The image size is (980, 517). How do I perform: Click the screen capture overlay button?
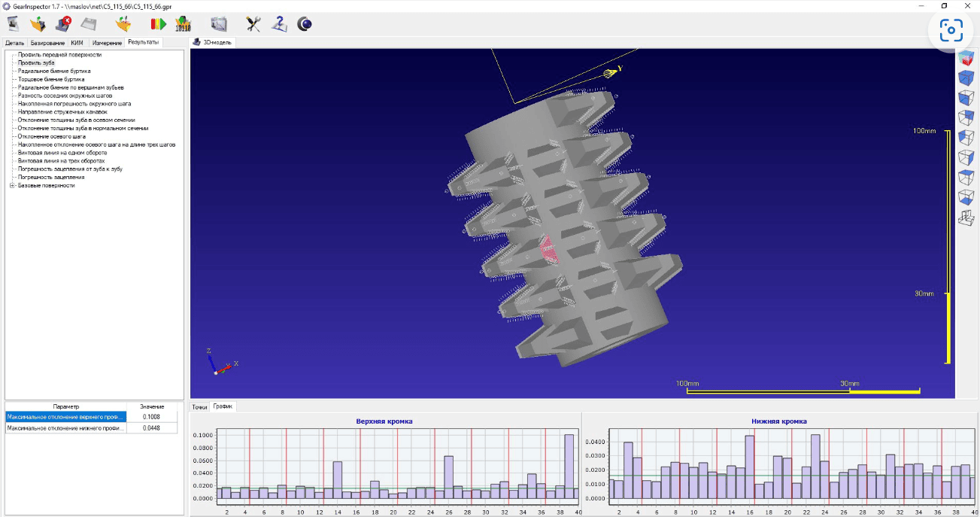click(x=951, y=30)
